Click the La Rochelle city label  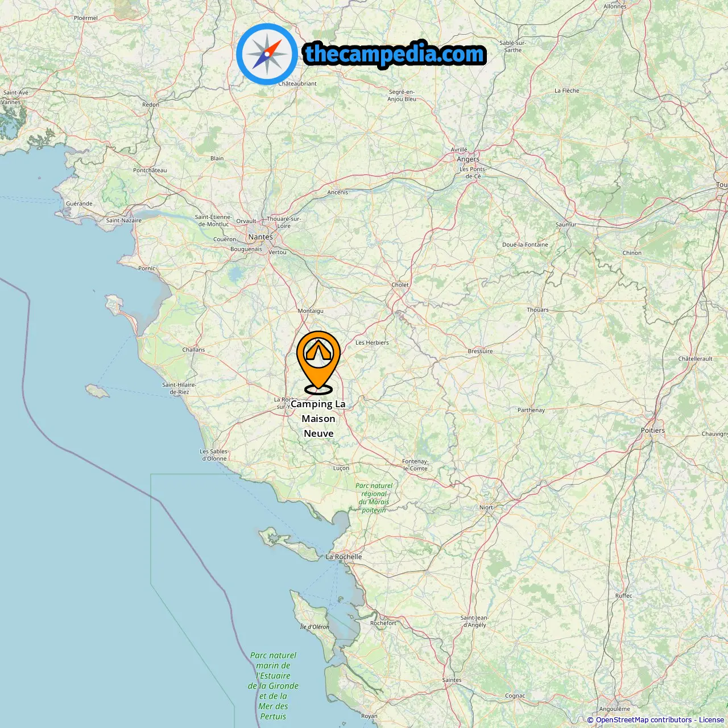pos(344,557)
